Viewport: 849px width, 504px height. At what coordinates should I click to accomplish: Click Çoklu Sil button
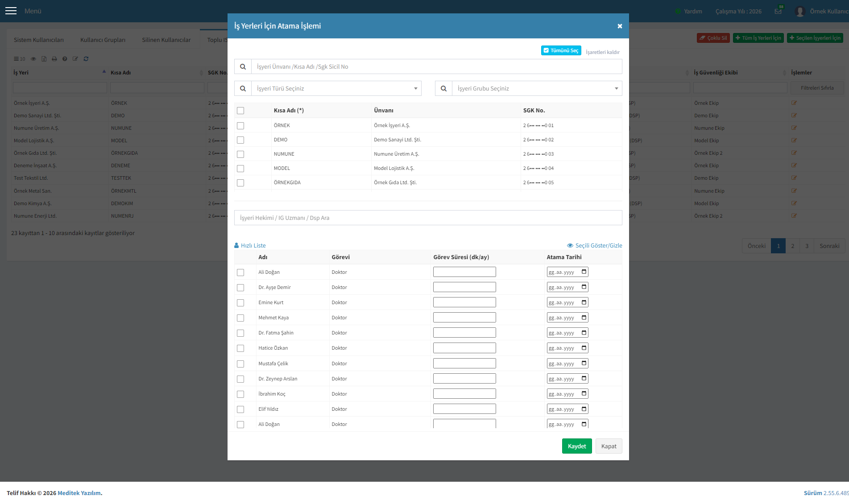tap(713, 38)
